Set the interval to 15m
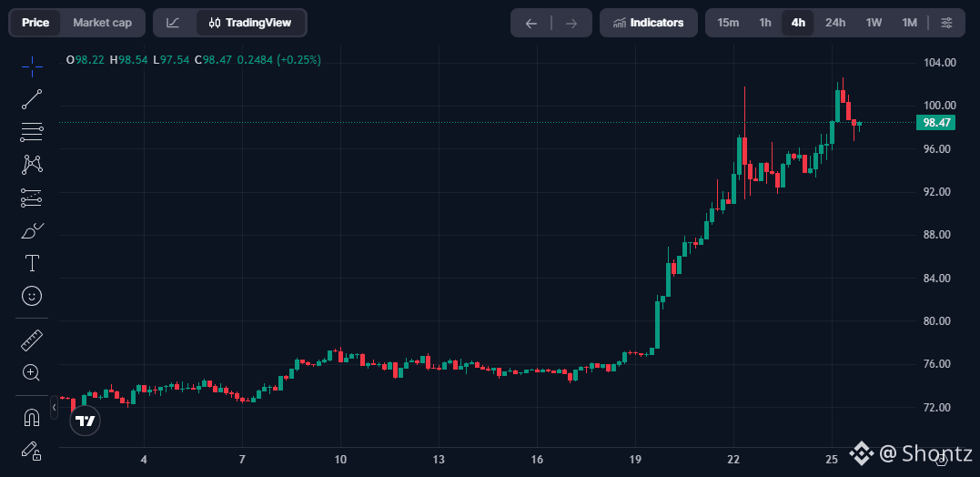This screenshot has height=477, width=980. (728, 23)
